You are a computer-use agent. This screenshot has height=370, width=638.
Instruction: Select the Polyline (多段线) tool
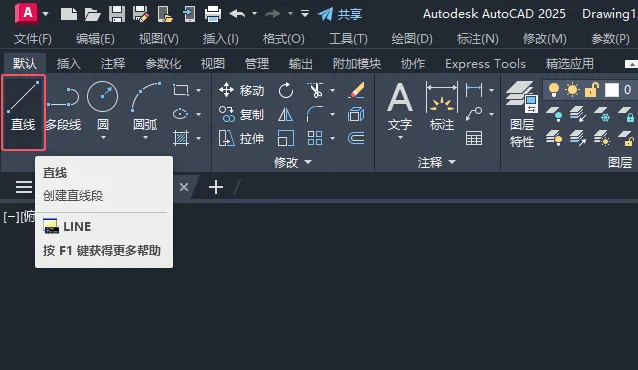point(63,107)
